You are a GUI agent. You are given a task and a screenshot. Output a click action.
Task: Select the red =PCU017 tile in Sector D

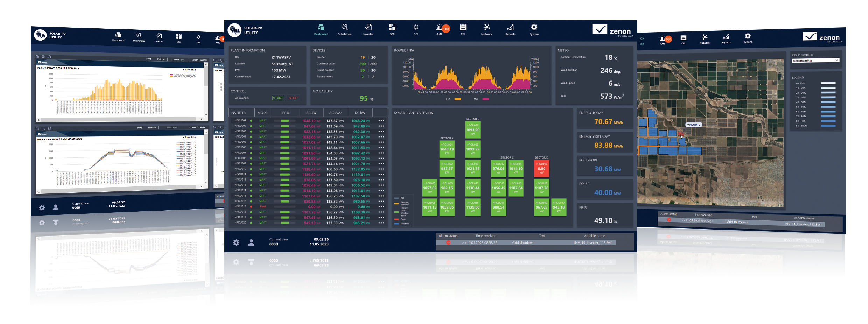point(541,168)
